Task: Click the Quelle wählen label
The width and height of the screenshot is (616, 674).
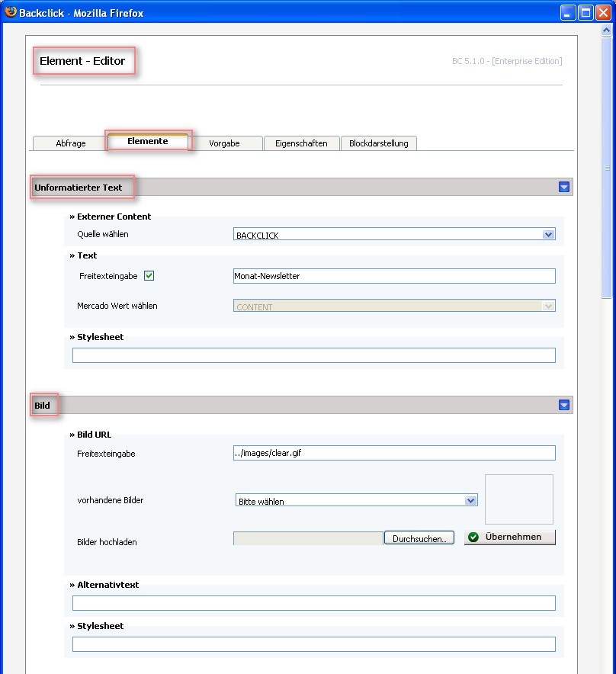Action: [103, 234]
